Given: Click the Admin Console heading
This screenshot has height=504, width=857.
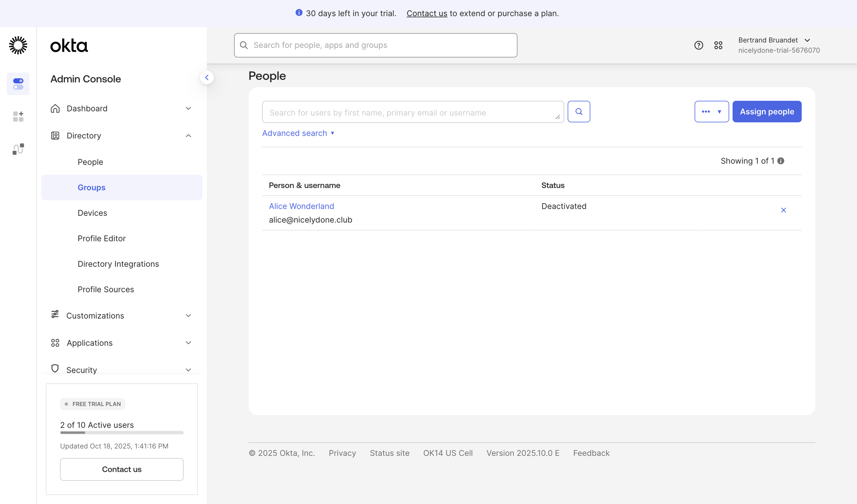Looking at the screenshot, I should 85,79.
